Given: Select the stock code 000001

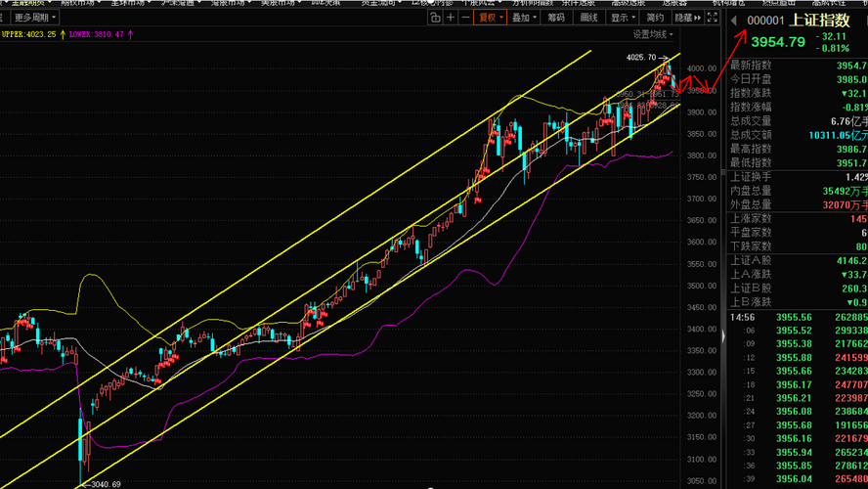Looking at the screenshot, I should [765, 22].
